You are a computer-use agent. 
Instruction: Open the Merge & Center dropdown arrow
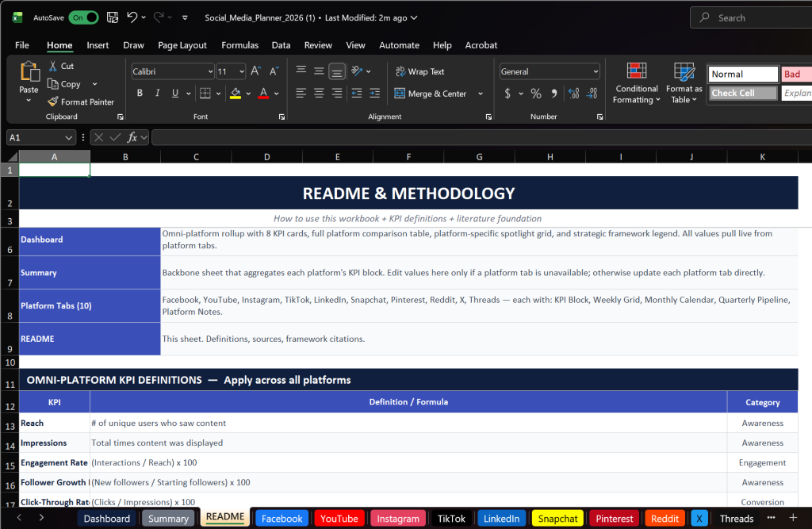coord(481,94)
